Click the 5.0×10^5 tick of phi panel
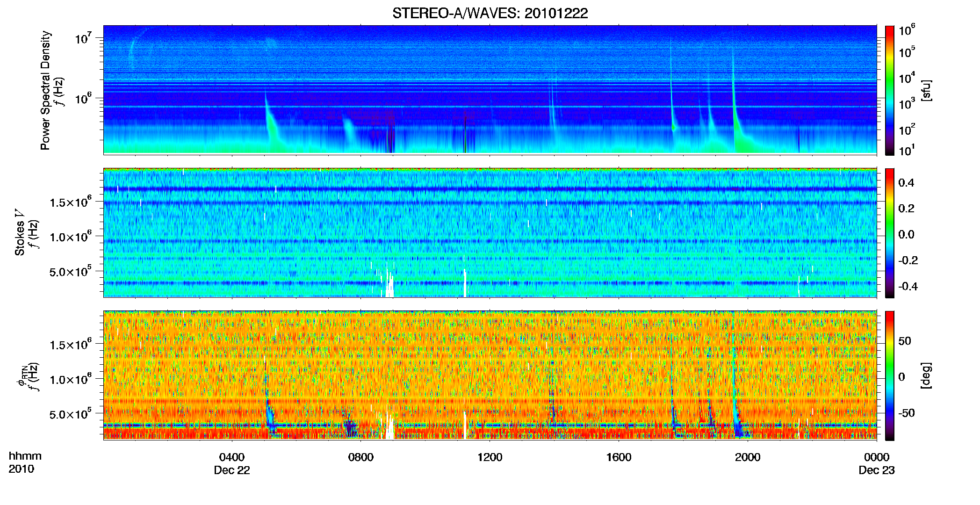This screenshot has width=980, height=505. (x=71, y=414)
